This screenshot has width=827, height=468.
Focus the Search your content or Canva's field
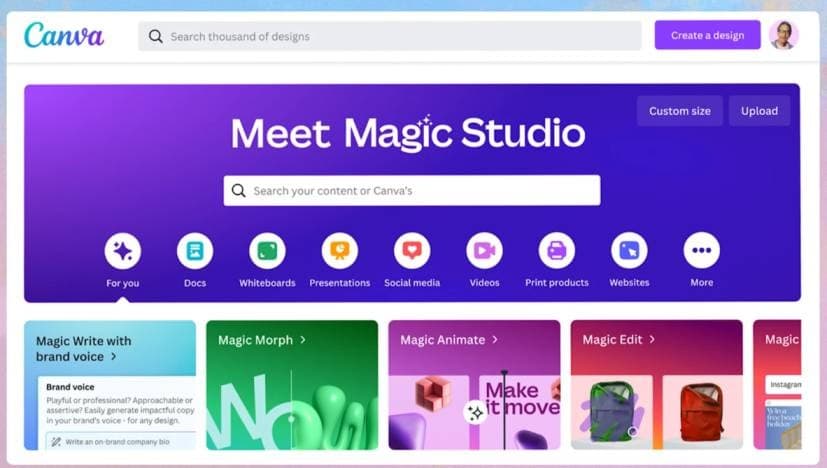[x=412, y=190]
